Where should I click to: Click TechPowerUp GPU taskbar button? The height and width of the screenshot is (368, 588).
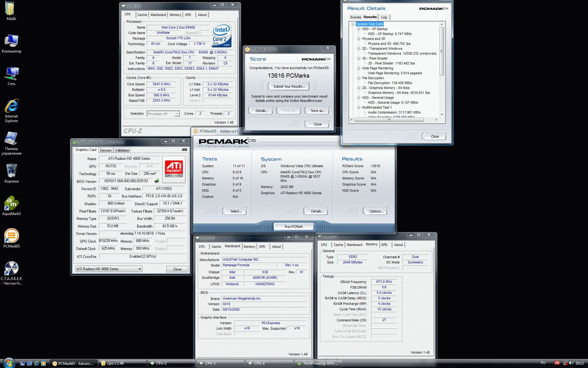[x=318, y=364]
